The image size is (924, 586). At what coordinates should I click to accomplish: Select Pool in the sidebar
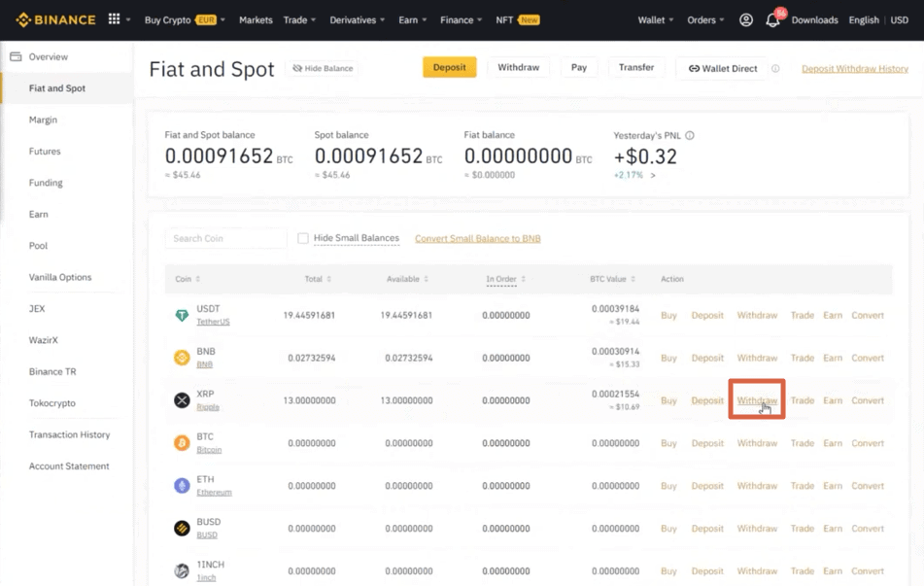tap(38, 246)
